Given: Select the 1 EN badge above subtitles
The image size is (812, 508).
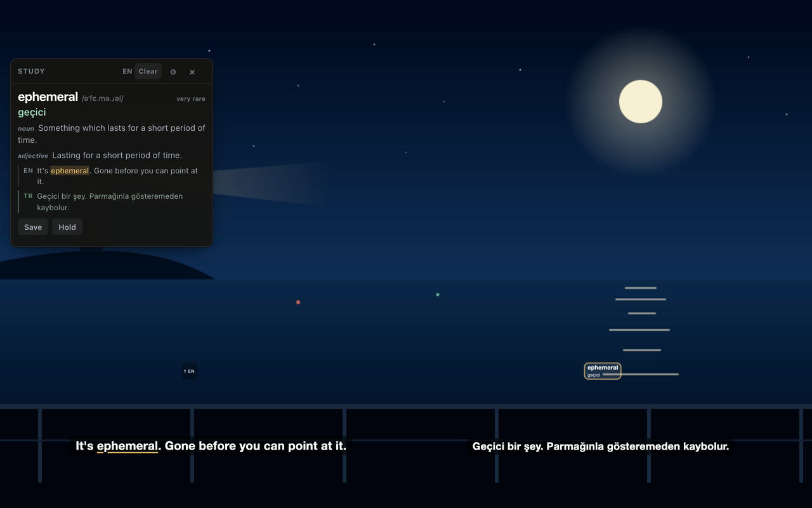Looking at the screenshot, I should [x=189, y=371].
